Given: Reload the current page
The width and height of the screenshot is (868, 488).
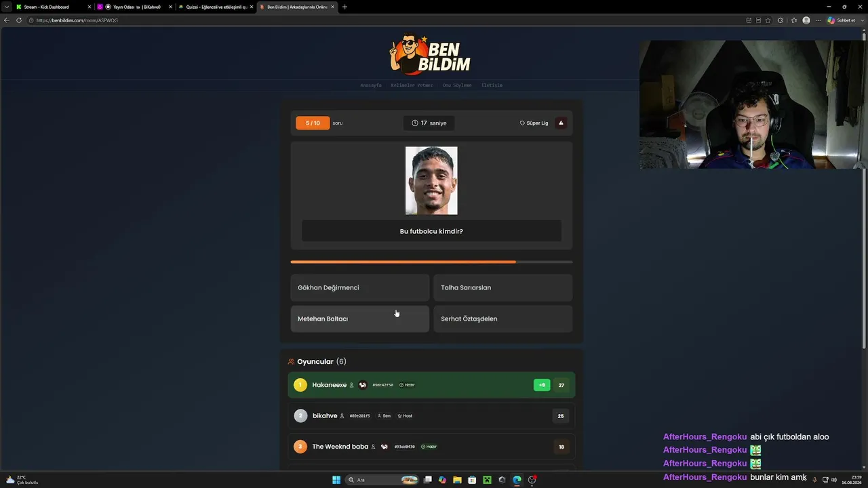Looking at the screenshot, I should [19, 20].
